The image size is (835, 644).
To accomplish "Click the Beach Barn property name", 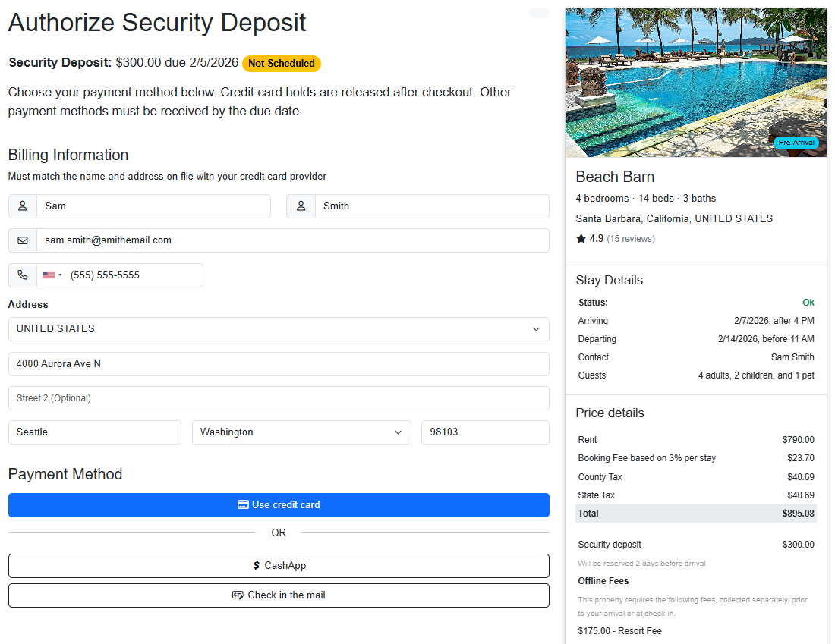I will click(x=615, y=177).
